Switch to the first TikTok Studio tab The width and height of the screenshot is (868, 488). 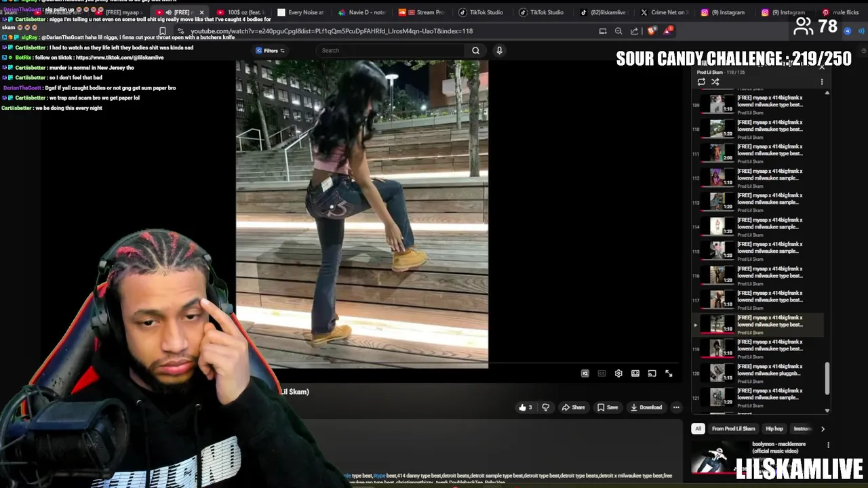481,12
